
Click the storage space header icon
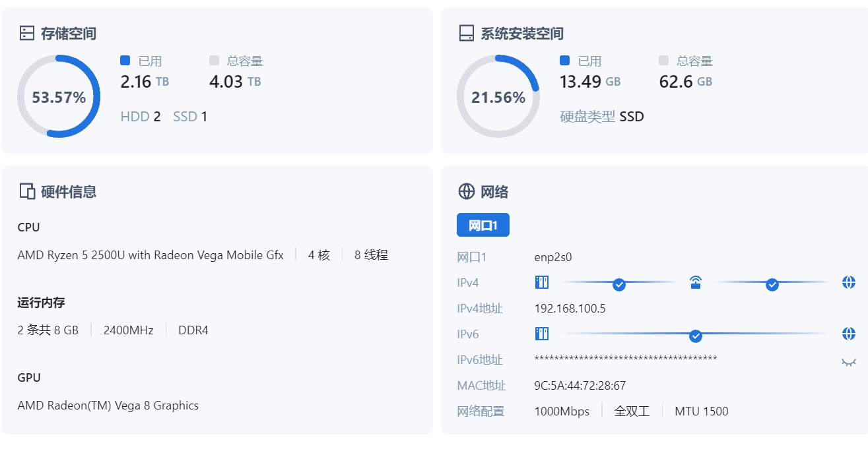[x=26, y=33]
